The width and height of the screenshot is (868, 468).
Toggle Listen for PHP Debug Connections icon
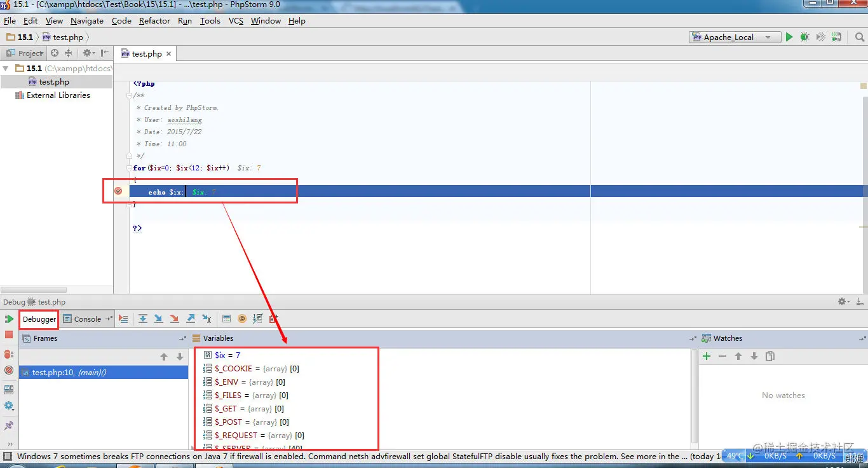(836, 38)
